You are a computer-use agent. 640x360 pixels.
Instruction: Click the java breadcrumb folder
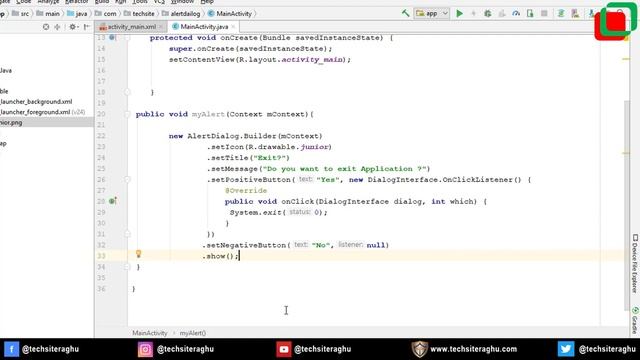(x=77, y=13)
